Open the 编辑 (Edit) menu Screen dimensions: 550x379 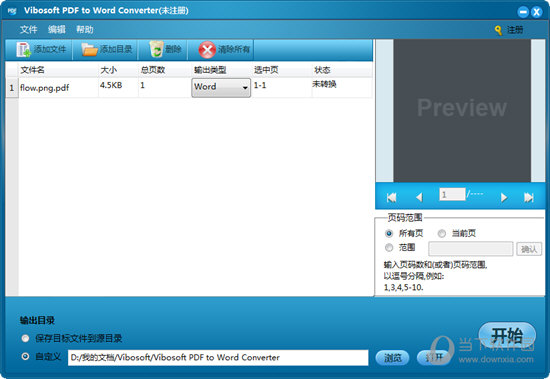[x=57, y=29]
